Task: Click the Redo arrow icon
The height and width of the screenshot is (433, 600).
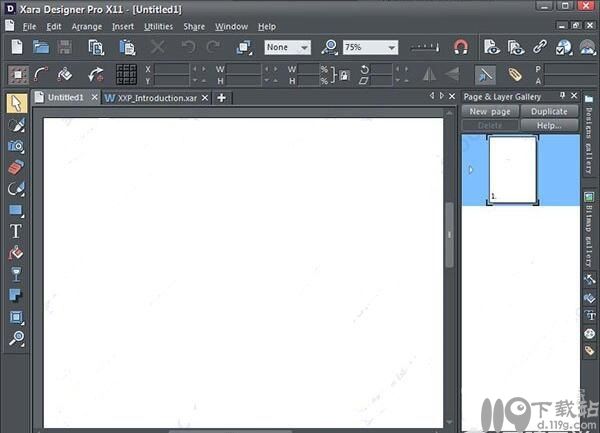Action: pos(212,47)
